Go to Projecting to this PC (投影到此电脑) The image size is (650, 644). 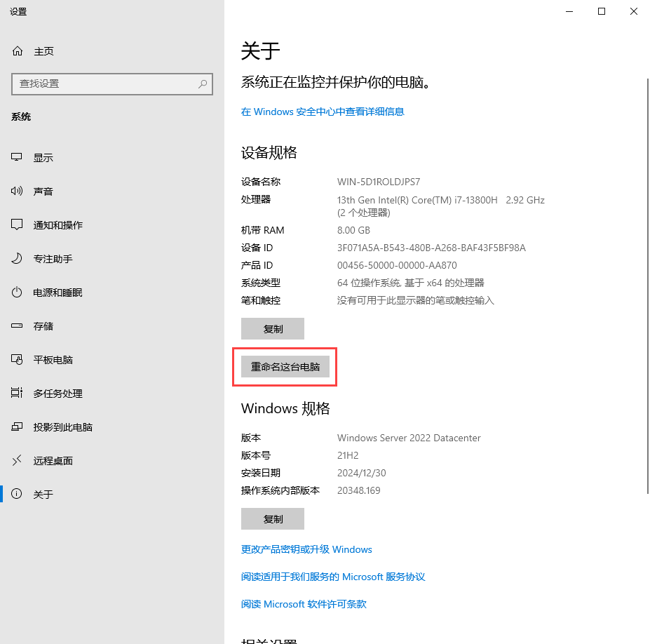(62, 427)
